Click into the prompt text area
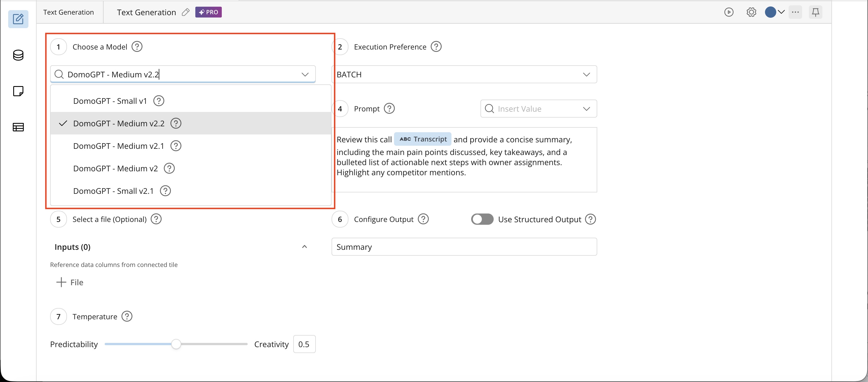 (x=464, y=160)
